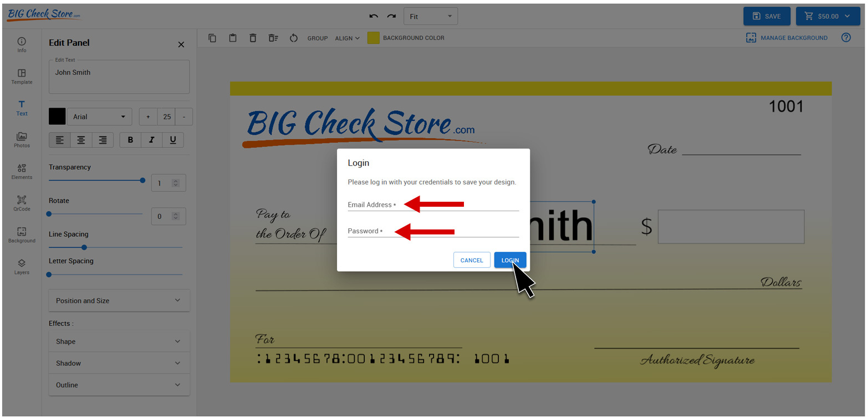Viewport: 868px width, 419px height.
Task: Click the Date label on the check
Action: coord(662,149)
